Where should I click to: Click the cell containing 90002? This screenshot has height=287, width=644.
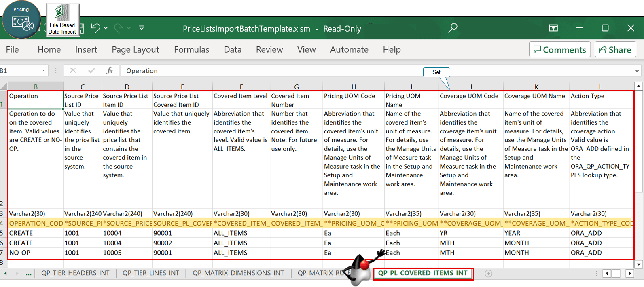pos(182,243)
